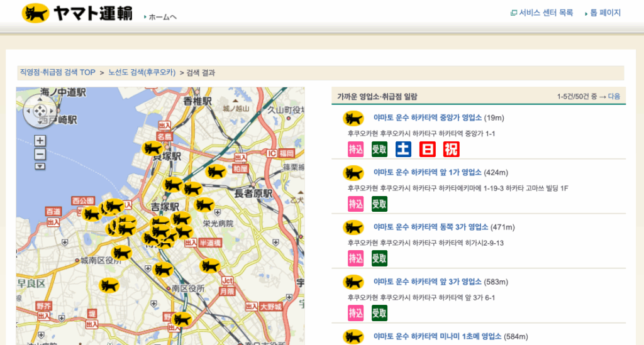
Task: Click the red 日 Sunday icon
Action: pos(428,149)
